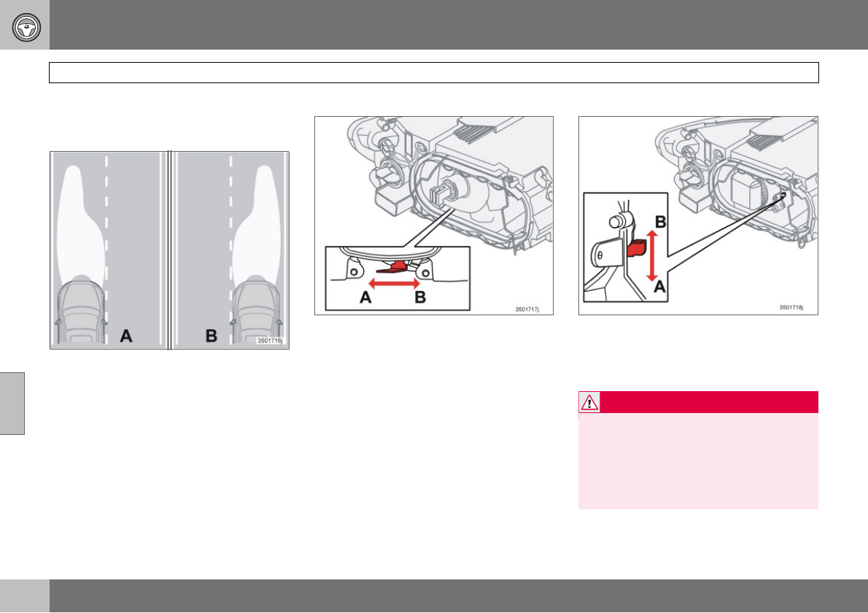Click the red lever in right inset
Image resolution: width=868 pixels, height=613 pixels.
[637, 247]
